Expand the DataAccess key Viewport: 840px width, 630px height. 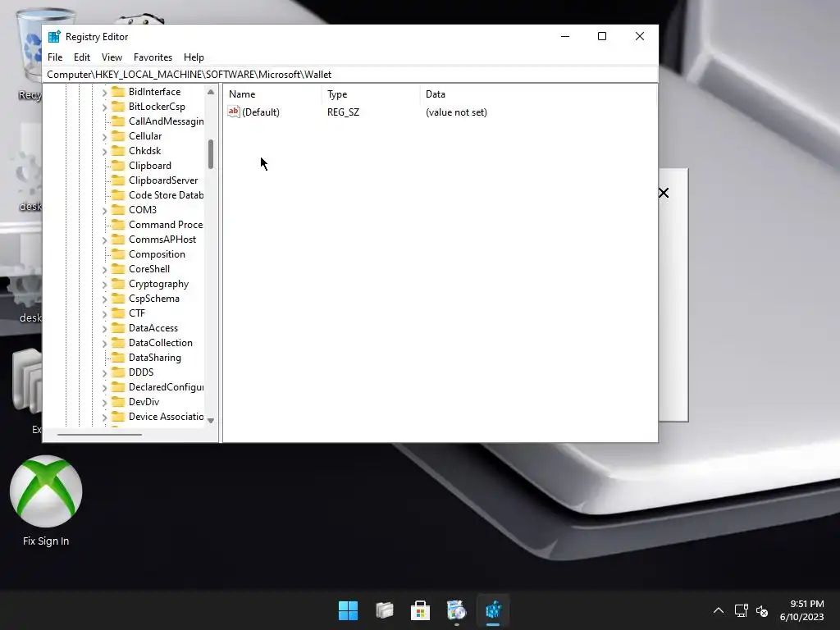click(x=104, y=328)
